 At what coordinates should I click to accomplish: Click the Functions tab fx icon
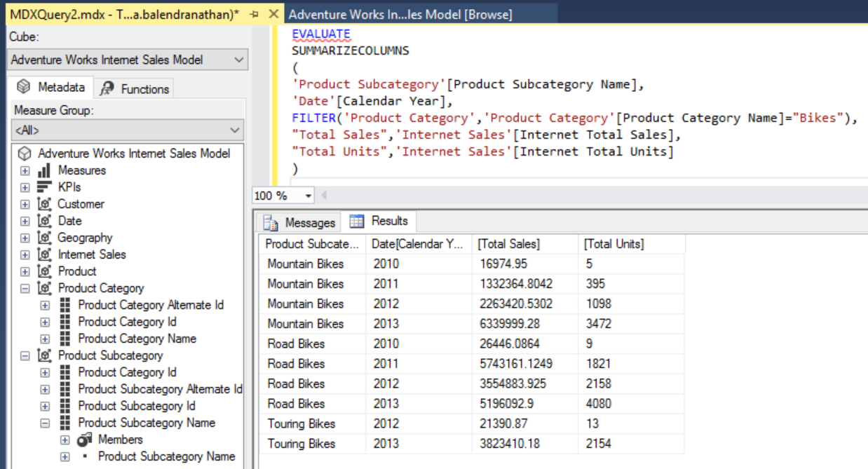tap(107, 89)
